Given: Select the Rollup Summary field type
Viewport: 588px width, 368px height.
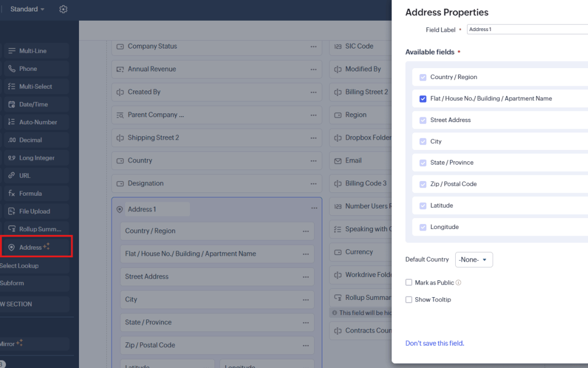Looking at the screenshot, I should point(36,229).
